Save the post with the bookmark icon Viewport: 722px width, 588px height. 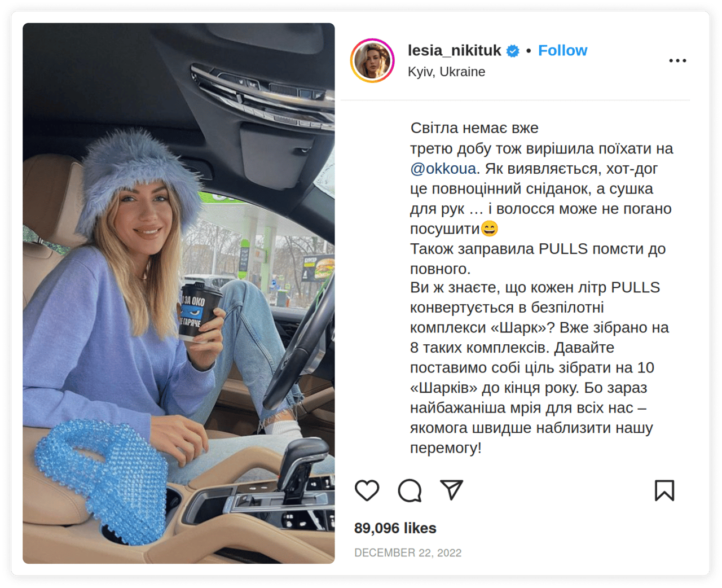point(664,490)
